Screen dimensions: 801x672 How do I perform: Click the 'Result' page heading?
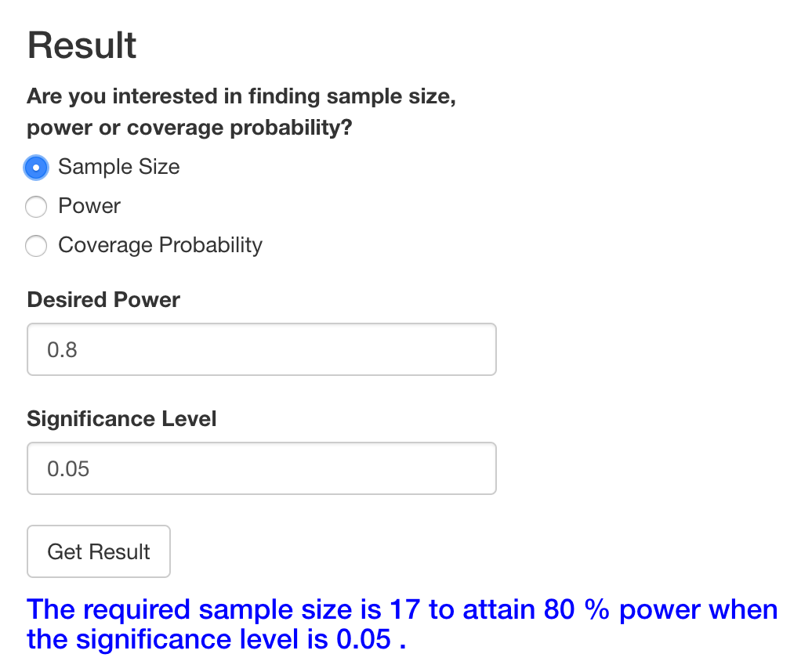(x=82, y=45)
